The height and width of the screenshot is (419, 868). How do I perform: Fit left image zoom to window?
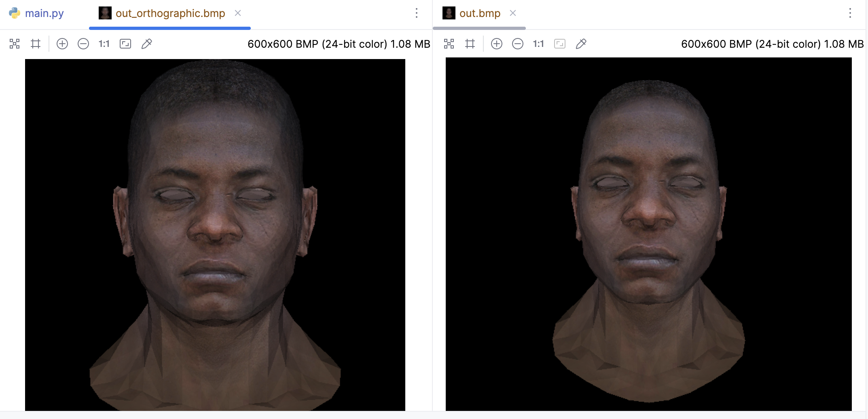click(125, 44)
